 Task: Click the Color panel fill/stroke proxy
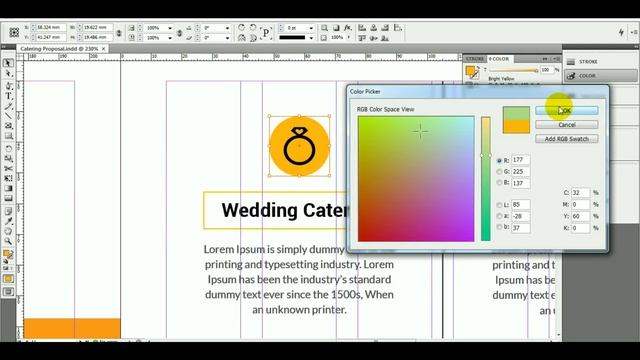(x=471, y=72)
